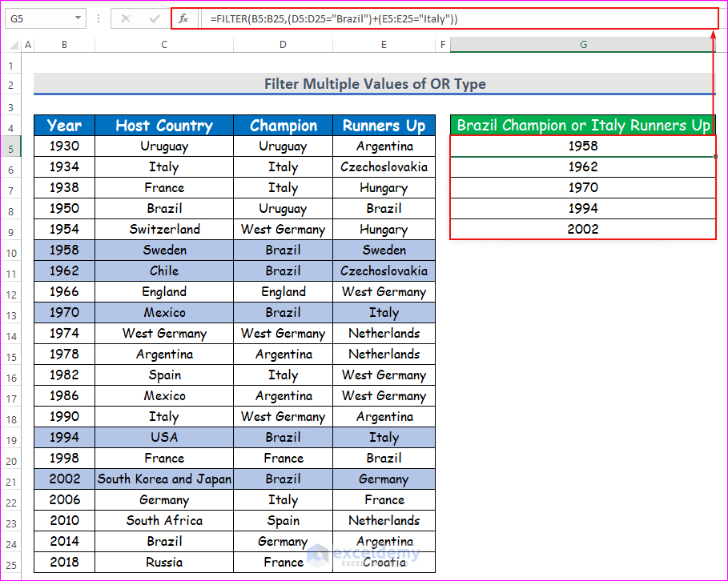
Task: Click host country cell 'South Africa'
Action: [164, 521]
